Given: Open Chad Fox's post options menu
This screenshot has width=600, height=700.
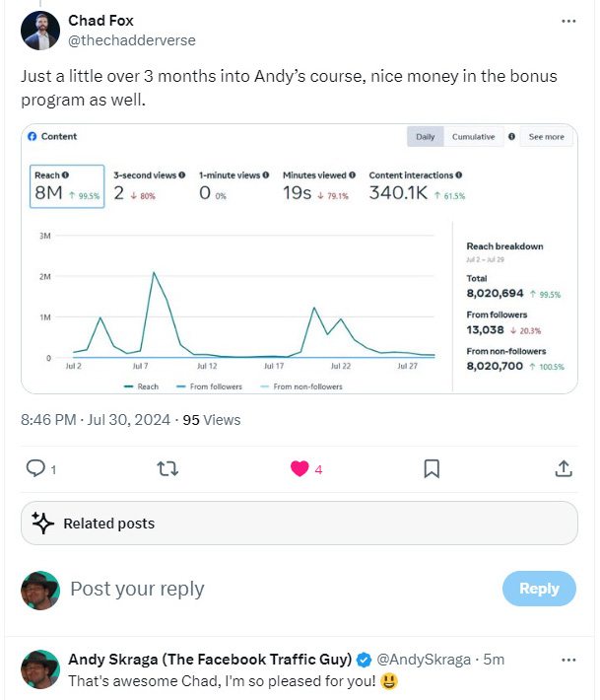Looking at the screenshot, I should coord(568,21).
